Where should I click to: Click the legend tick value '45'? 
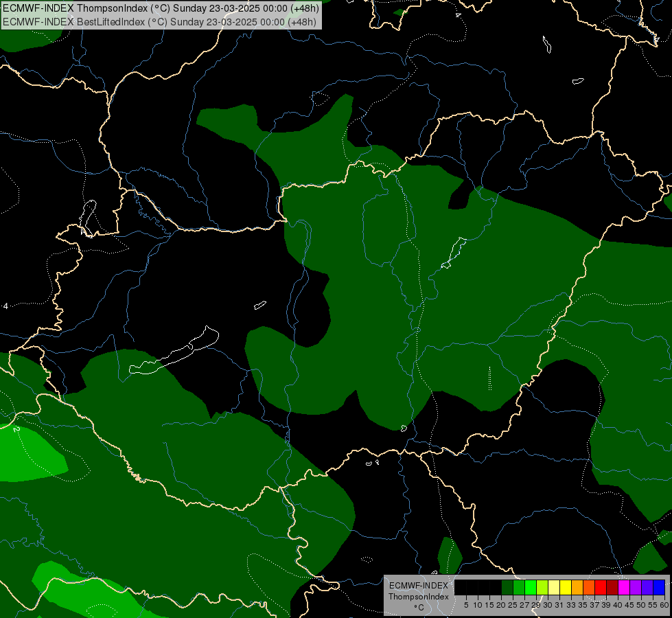coord(629,605)
